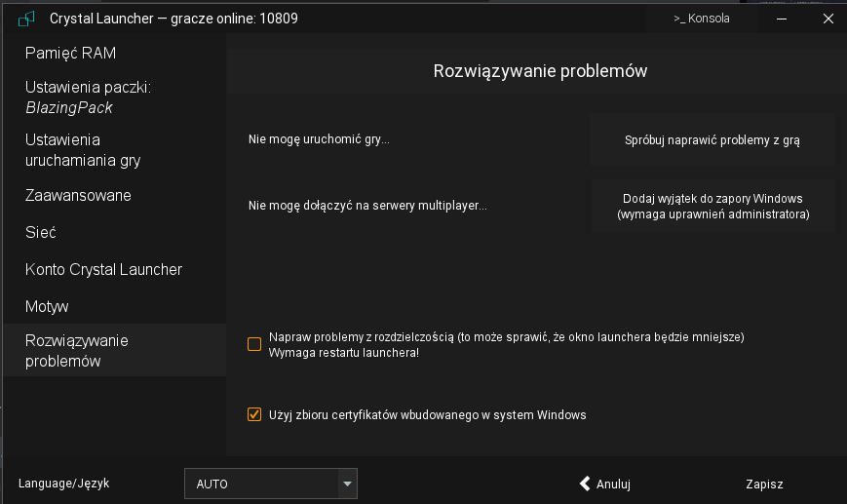The image size is (847, 504).
Task: Select Rozwiązywanie problemów in the sidebar
Action: coord(77,351)
